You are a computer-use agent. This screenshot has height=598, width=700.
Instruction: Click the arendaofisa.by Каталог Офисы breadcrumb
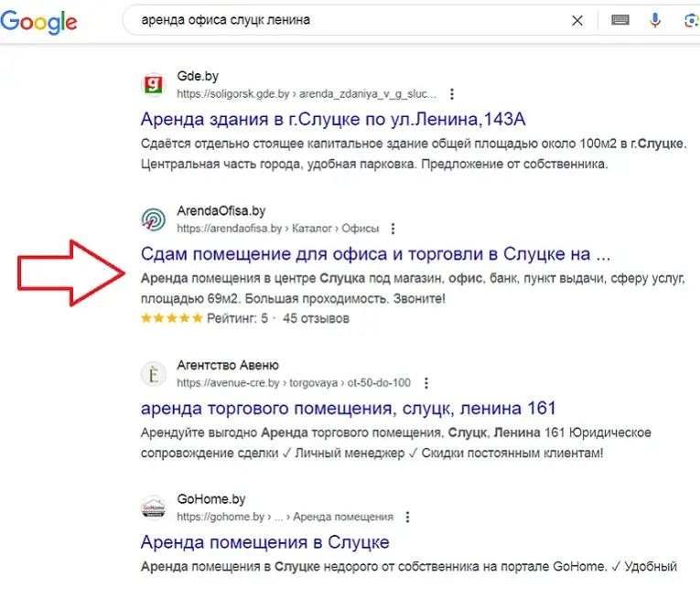[x=277, y=229]
